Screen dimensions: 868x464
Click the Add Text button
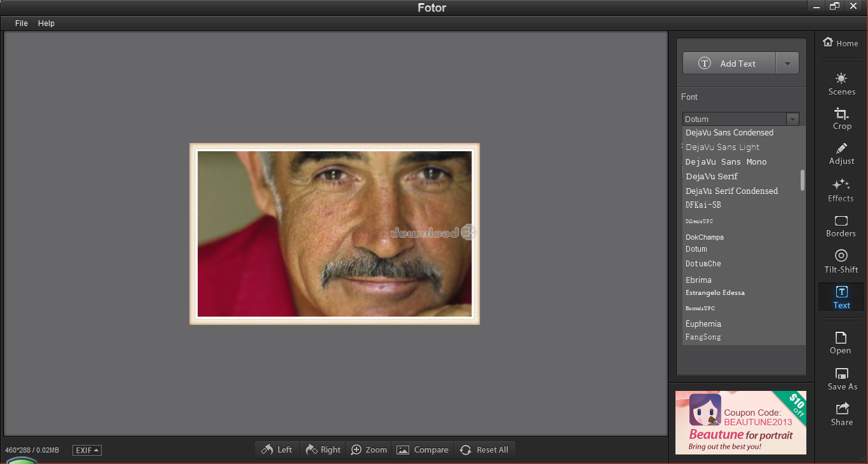(x=729, y=64)
